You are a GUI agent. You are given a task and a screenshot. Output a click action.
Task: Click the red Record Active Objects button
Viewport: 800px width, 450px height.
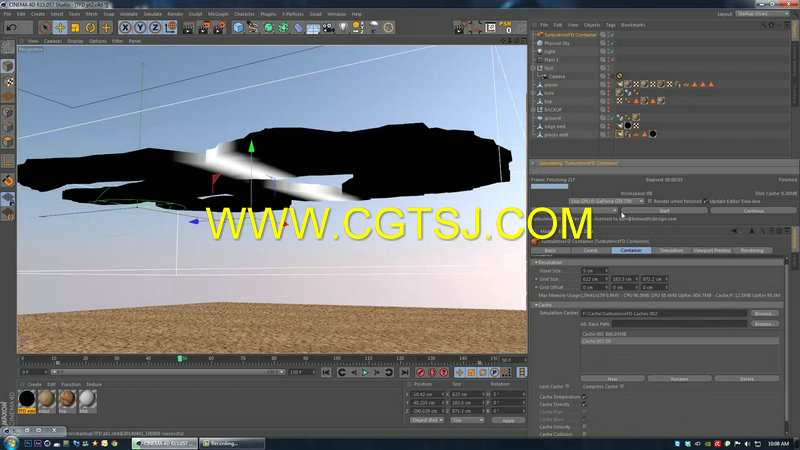[420, 373]
